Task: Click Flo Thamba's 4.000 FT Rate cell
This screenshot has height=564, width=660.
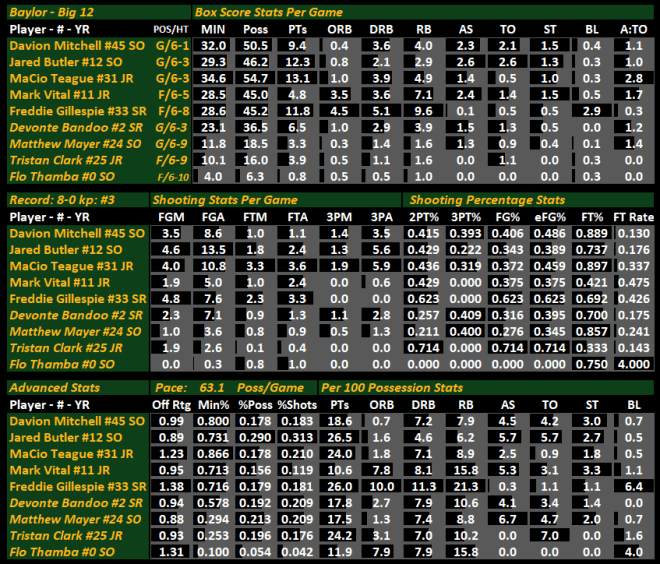Action: (634, 364)
